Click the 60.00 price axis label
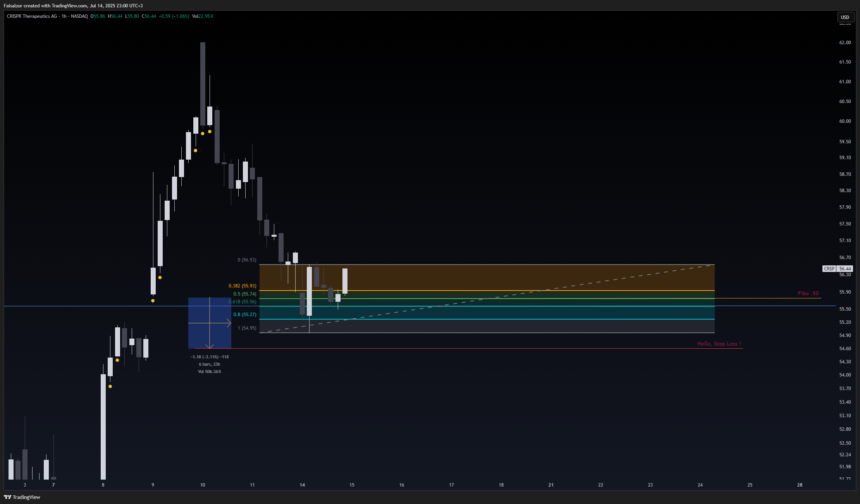This screenshot has width=860, height=504. pyautogui.click(x=845, y=121)
